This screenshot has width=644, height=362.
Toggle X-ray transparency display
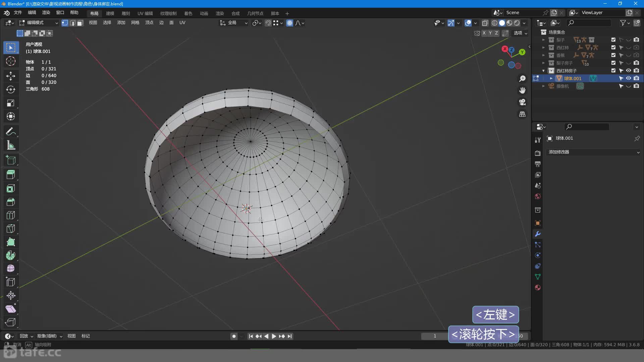coord(485,23)
